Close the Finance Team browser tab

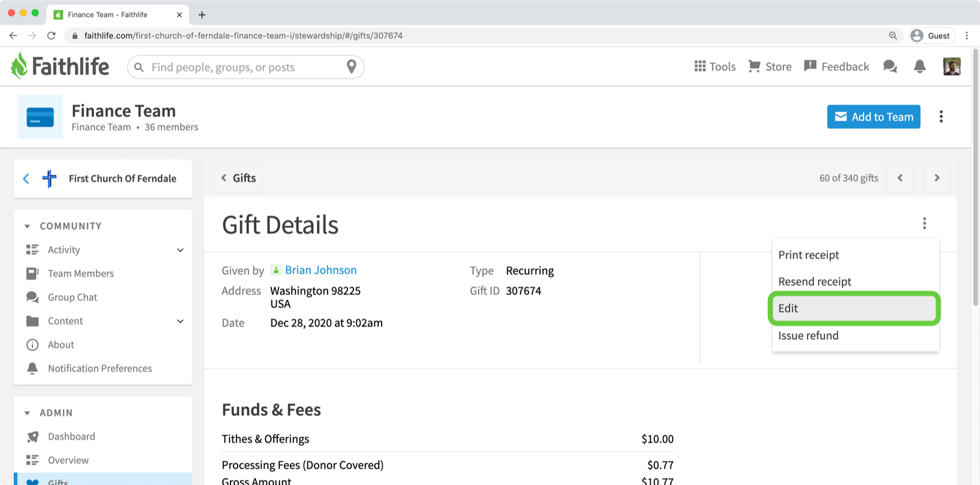point(179,15)
